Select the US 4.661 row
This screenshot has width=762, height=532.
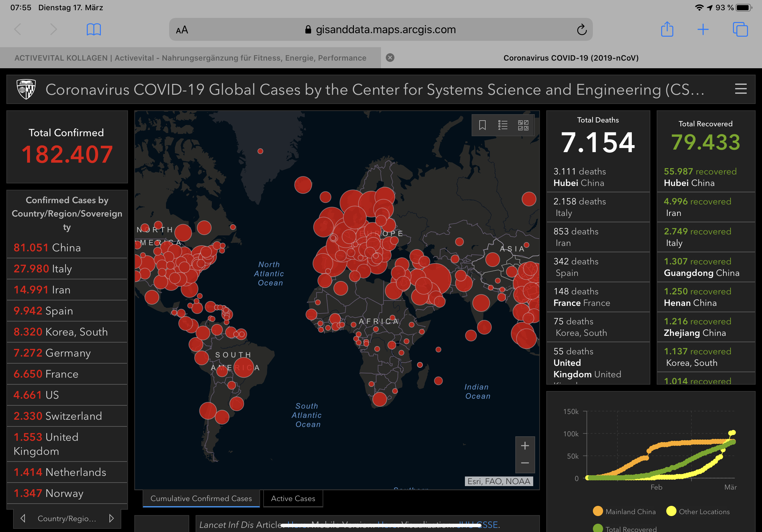[67, 395]
